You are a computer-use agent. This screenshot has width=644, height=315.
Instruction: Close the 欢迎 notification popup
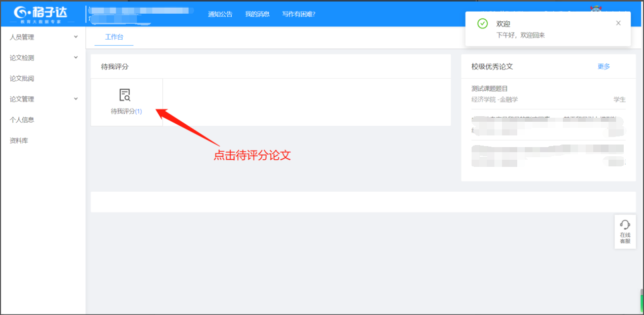[x=618, y=23]
